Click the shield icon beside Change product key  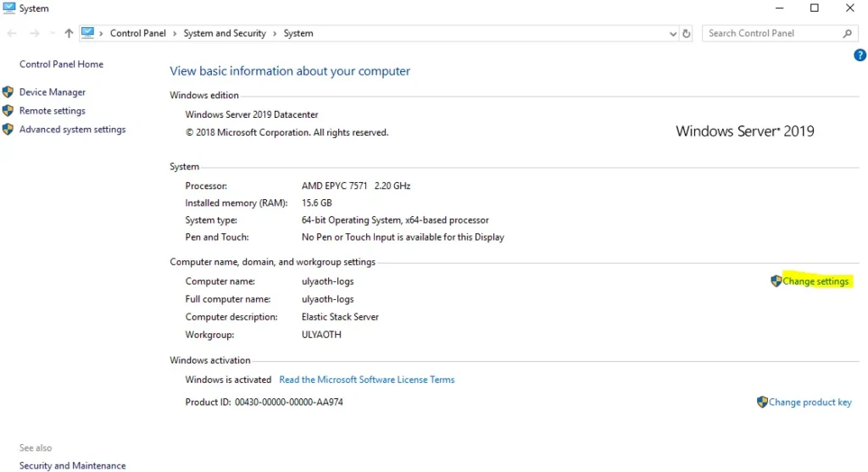tap(762, 403)
